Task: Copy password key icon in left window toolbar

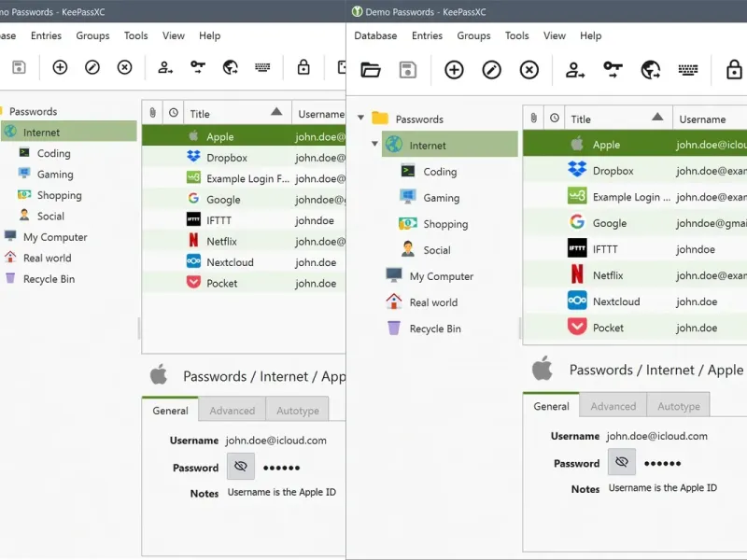Action: [x=198, y=67]
